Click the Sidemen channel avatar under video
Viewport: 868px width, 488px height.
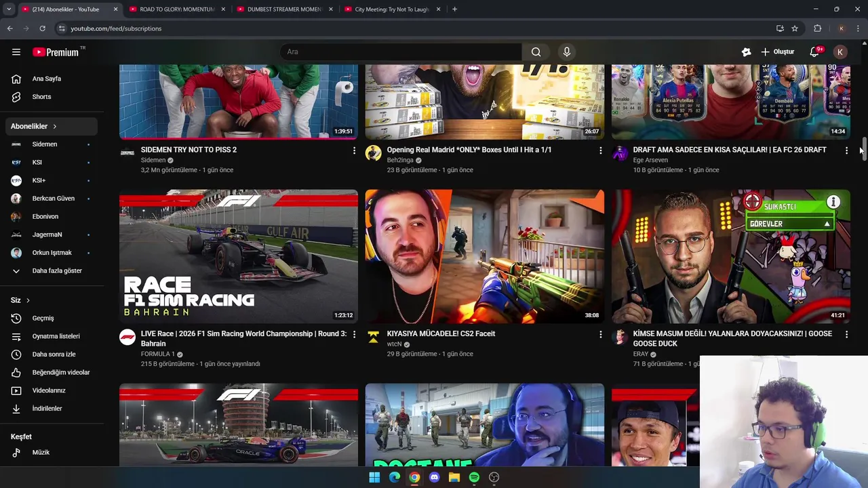(127, 153)
